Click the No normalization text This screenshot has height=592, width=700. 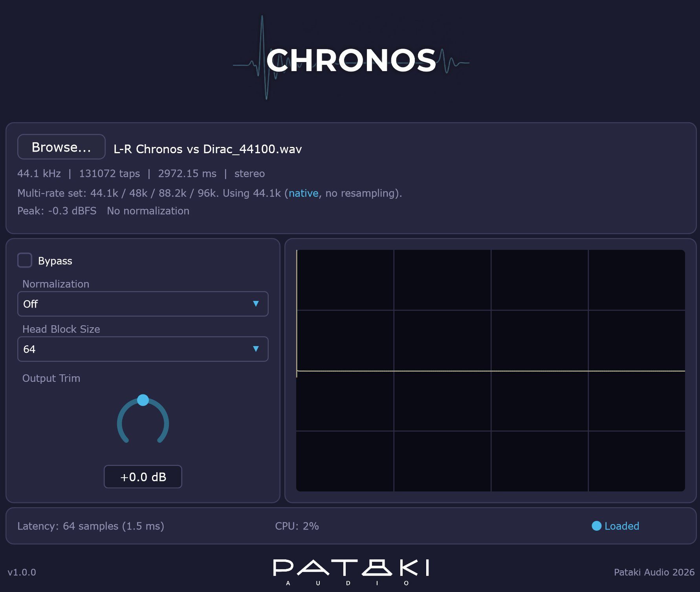[148, 211]
